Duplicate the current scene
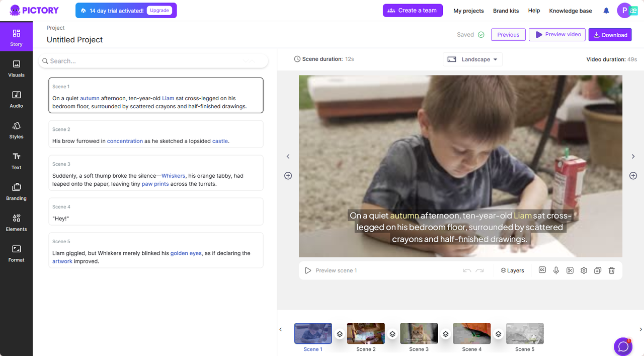The image size is (644, 356). (598, 270)
